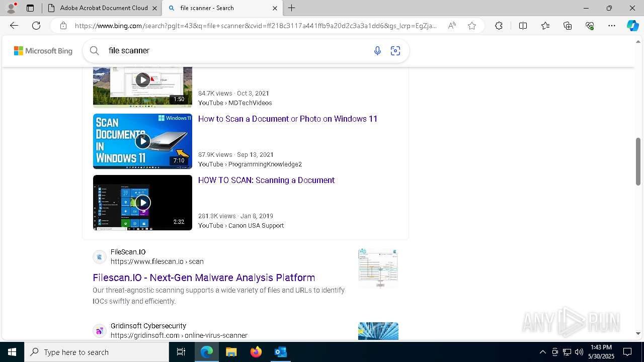Open File Explorer from taskbar
The width and height of the screenshot is (644, 362).
[231, 352]
